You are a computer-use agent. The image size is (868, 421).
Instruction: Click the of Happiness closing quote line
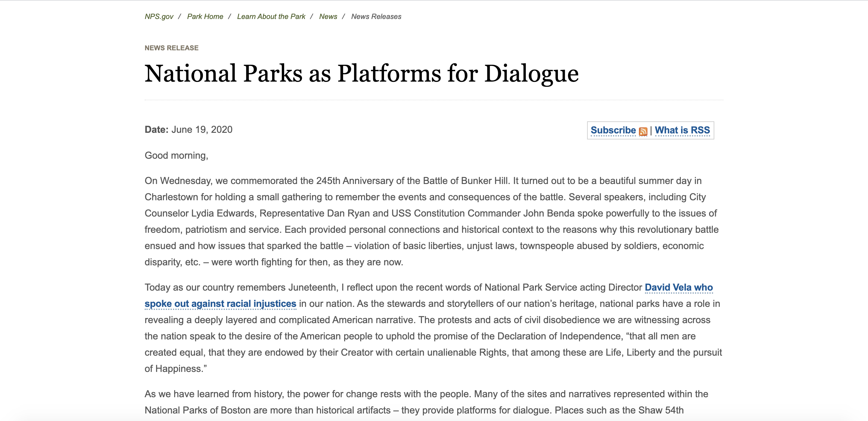pyautogui.click(x=175, y=369)
